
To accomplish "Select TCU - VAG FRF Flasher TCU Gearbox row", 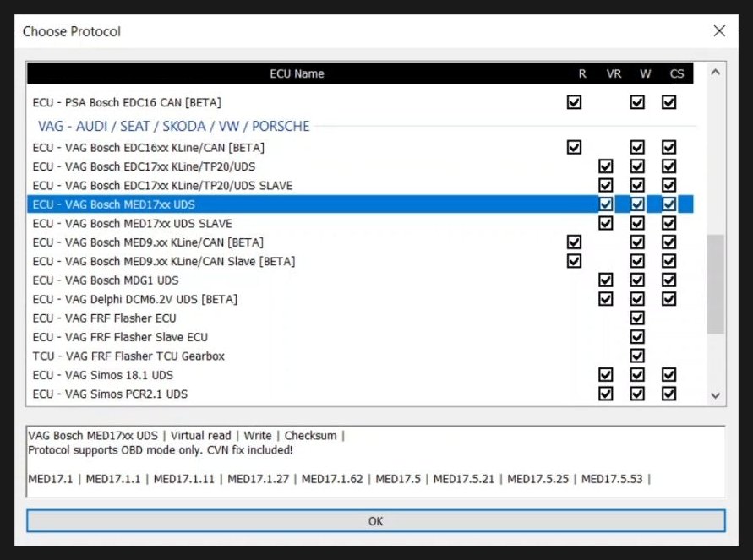I will click(x=360, y=356).
